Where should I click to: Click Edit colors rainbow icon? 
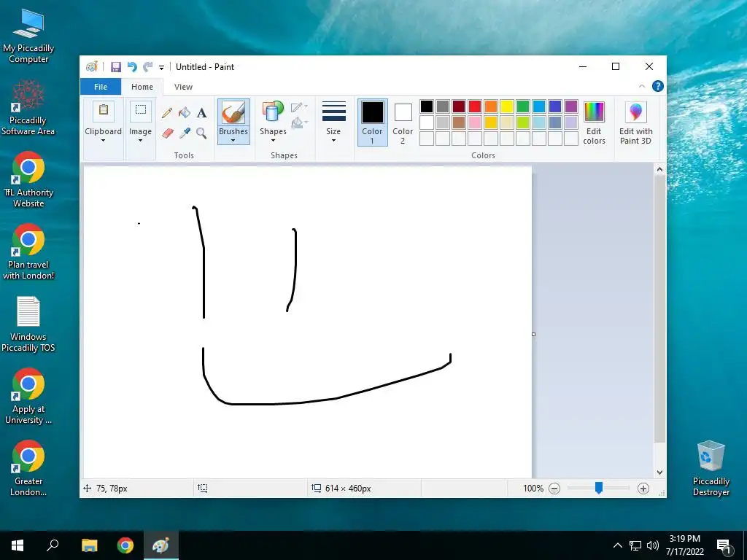pos(594,112)
